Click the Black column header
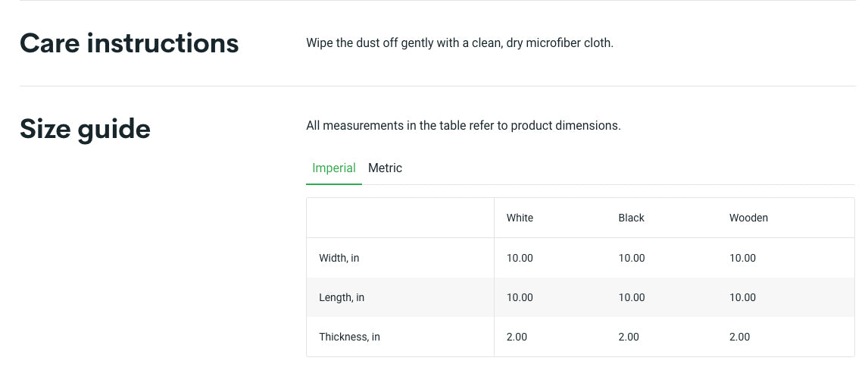Viewport: 868px width, 386px height. point(631,218)
